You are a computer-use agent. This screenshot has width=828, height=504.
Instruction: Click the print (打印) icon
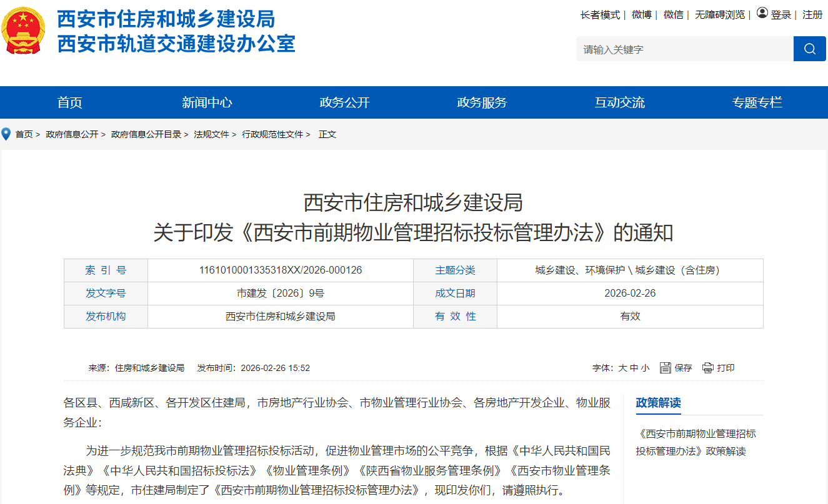tap(706, 368)
